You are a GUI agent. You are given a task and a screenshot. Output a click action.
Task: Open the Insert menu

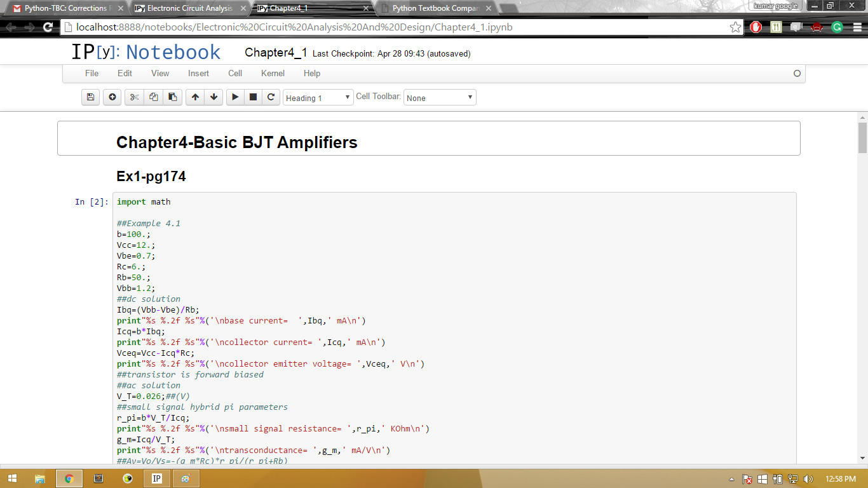[x=198, y=73]
